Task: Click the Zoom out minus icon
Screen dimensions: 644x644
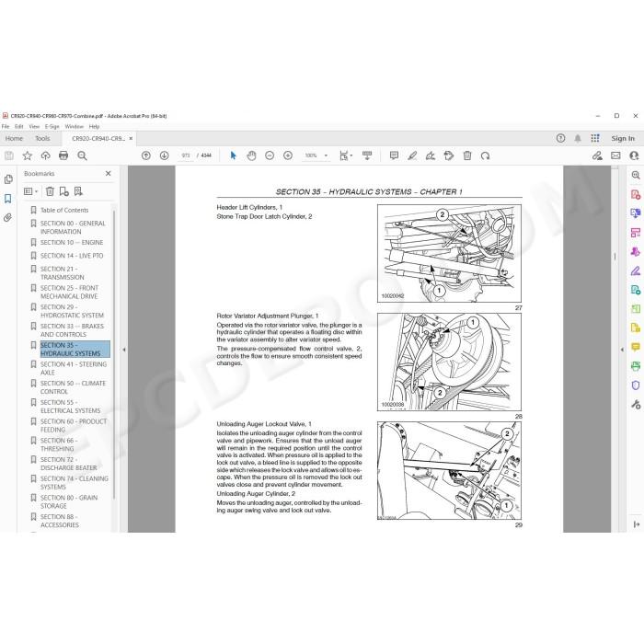Action: click(270, 155)
